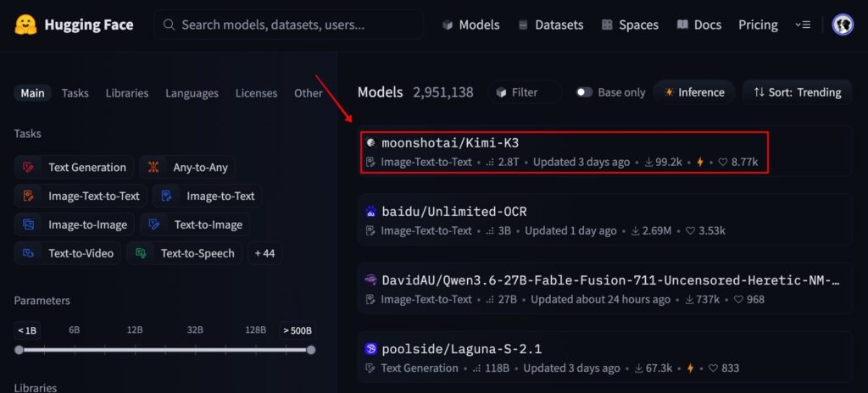This screenshot has width=868, height=393.
Task: Click the moonshotai organization avatar icon
Action: click(371, 143)
